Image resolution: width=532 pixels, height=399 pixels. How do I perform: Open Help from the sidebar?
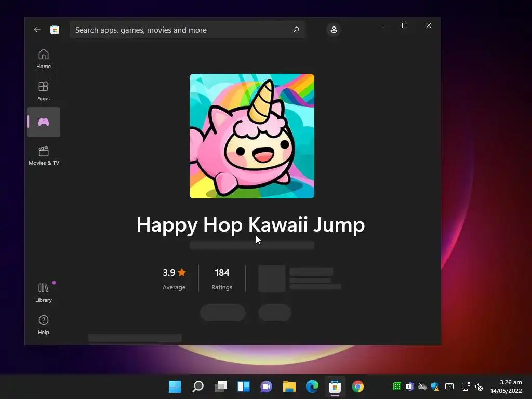44,325
